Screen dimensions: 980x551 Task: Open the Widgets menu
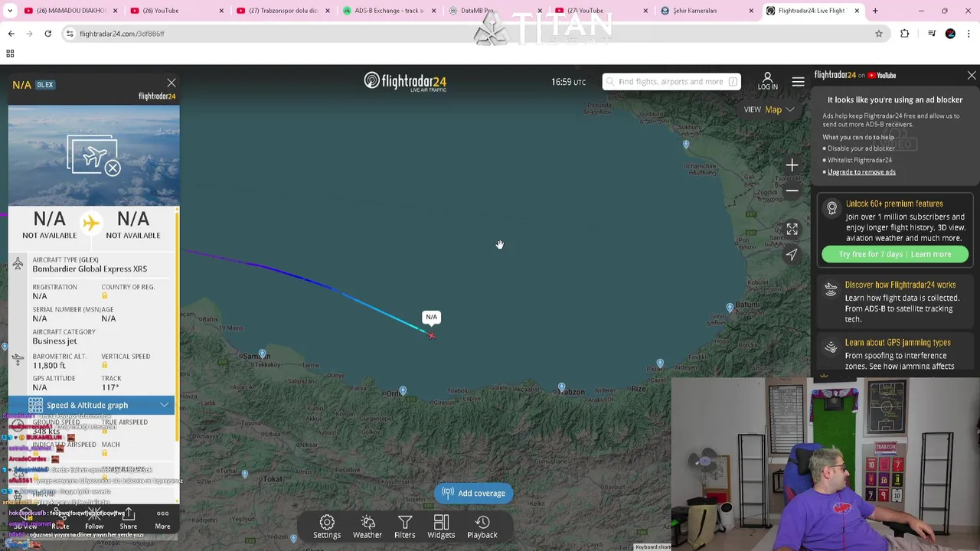[441, 527]
